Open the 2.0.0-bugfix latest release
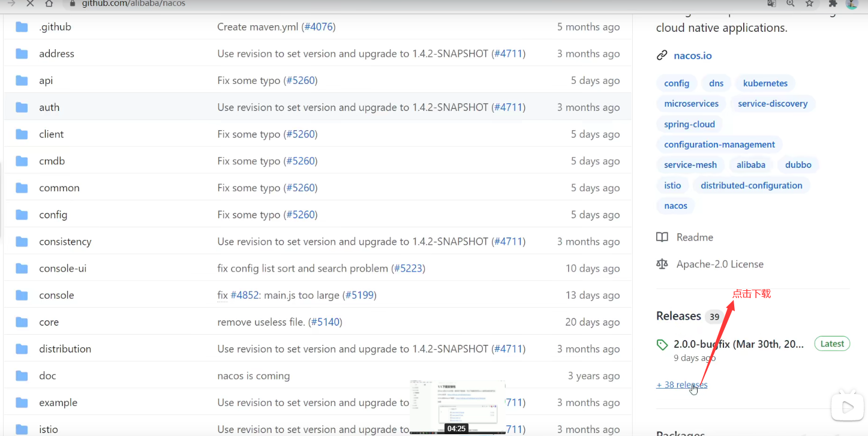 coord(738,344)
